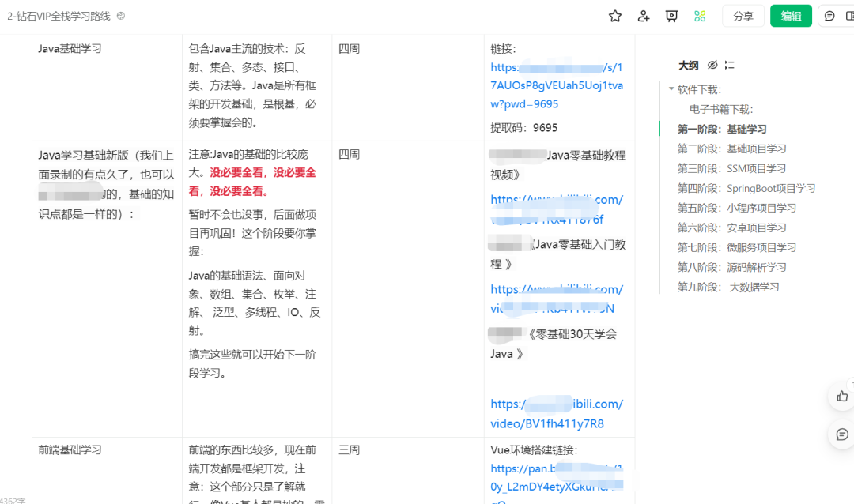Open the floating comment bubble icon

[x=841, y=434]
